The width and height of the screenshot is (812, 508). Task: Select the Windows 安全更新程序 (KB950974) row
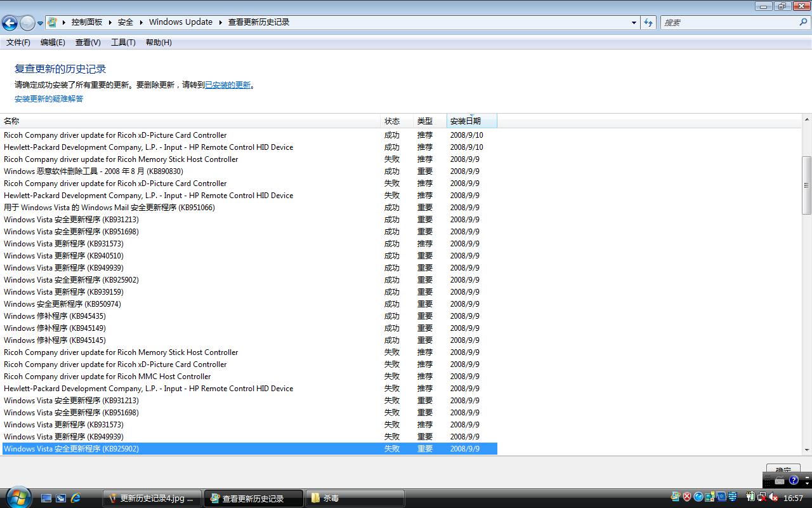click(249, 304)
